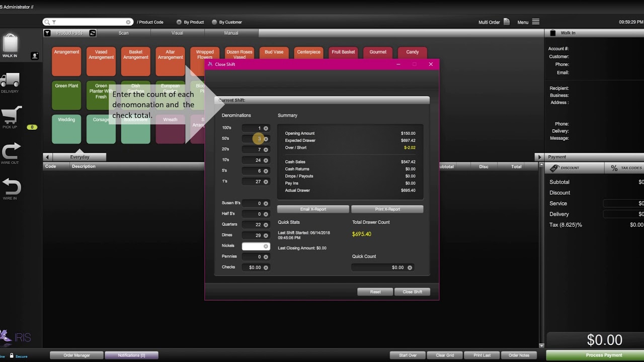The image size is (644, 362).
Task: Click the Reset button
Action: 375,292
